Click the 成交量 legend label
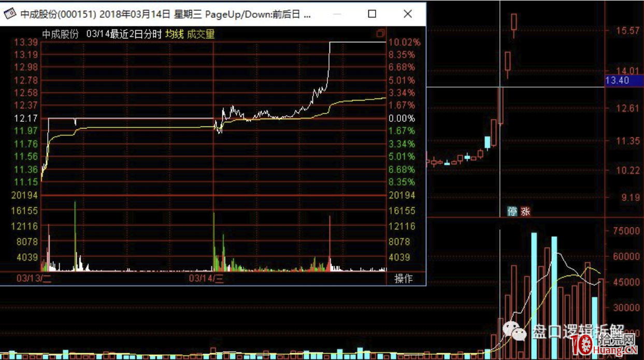The width and height of the screenshot is (644, 360). 201,34
